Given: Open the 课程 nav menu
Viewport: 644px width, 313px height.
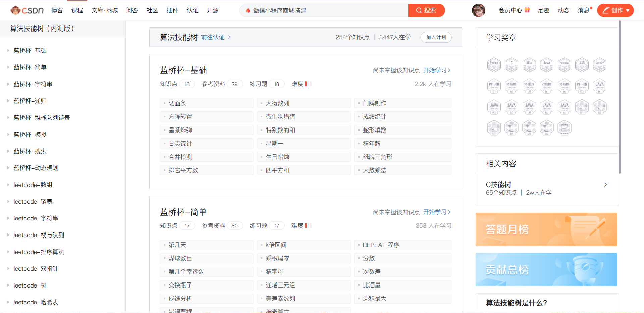Looking at the screenshot, I should 77,10.
